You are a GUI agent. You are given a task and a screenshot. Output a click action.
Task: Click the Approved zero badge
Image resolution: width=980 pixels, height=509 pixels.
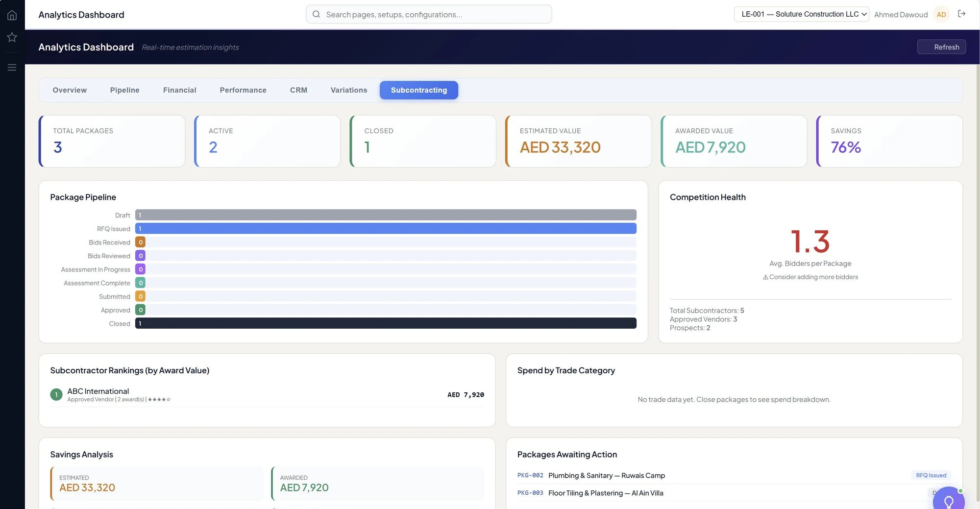tap(141, 310)
